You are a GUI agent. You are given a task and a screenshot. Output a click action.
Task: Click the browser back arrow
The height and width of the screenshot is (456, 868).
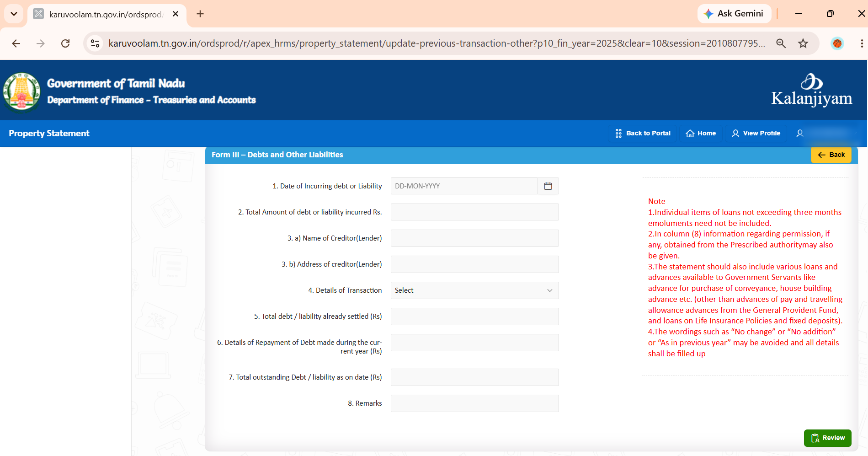pyautogui.click(x=16, y=43)
